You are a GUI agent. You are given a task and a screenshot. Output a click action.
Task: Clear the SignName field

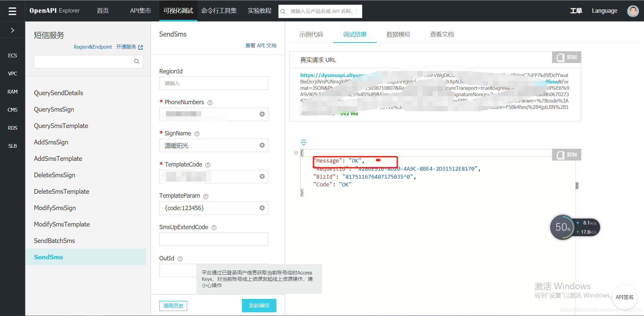pos(262,145)
